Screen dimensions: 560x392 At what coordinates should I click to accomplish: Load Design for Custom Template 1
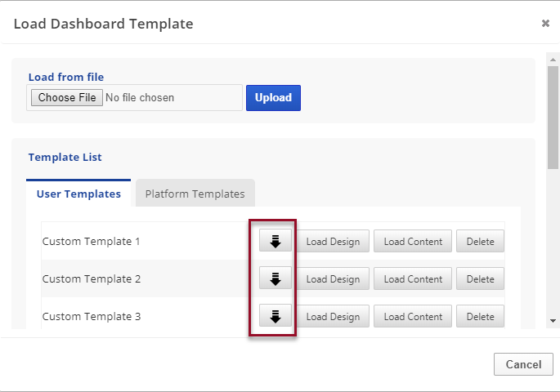[x=333, y=242]
